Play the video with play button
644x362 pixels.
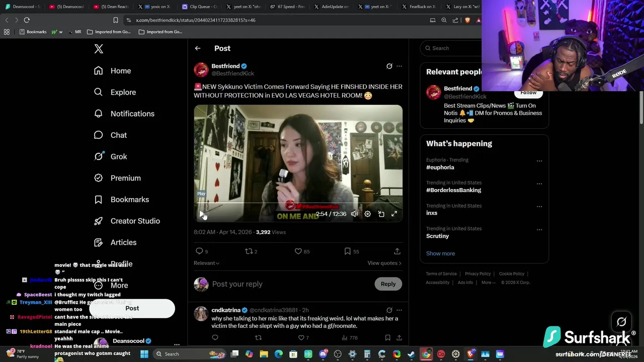click(x=202, y=214)
